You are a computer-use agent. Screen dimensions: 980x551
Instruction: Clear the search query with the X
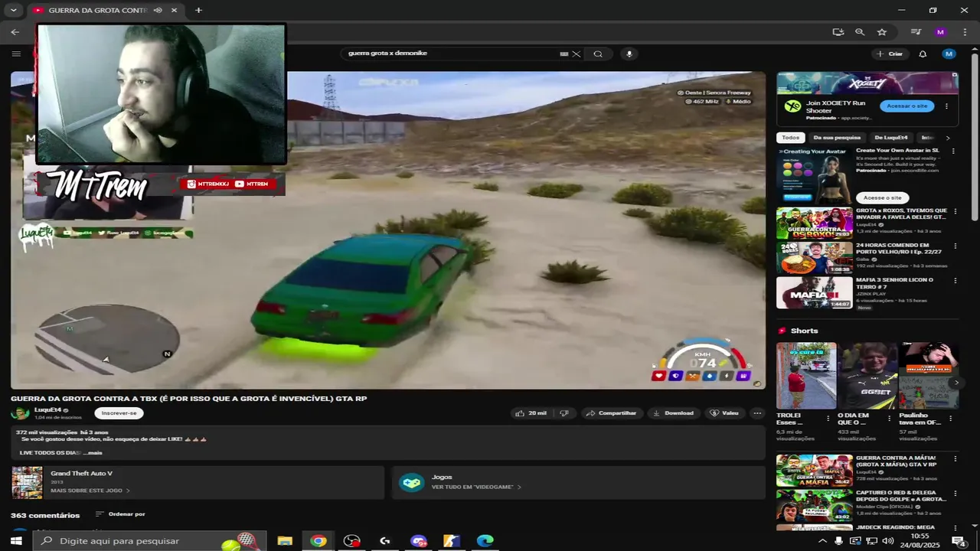coord(577,54)
